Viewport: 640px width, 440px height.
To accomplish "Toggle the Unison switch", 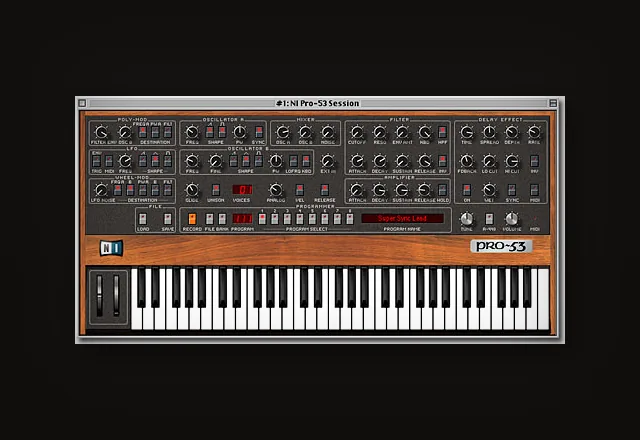I will pos(216,190).
